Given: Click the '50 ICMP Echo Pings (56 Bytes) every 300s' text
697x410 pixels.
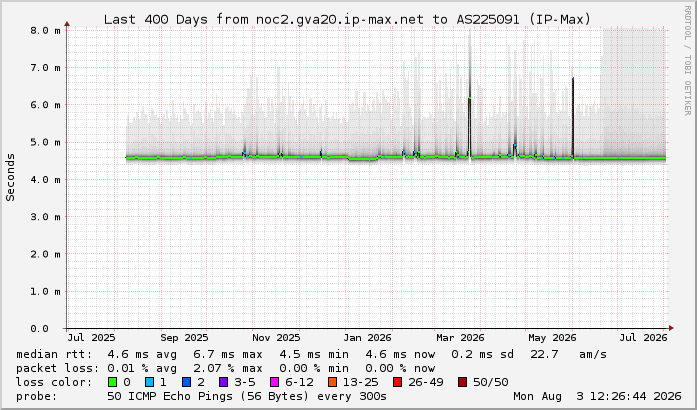Looking at the screenshot, I should click(x=247, y=396).
